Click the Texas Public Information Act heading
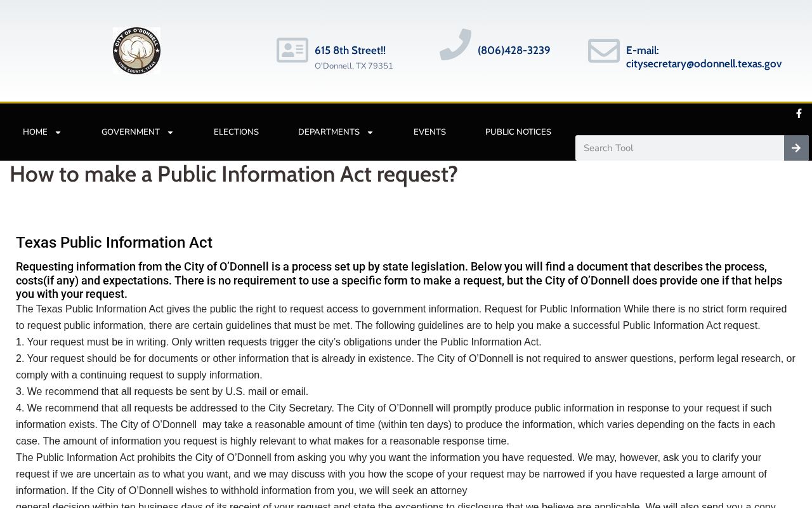Viewport: 812px width, 508px height. [x=114, y=243]
